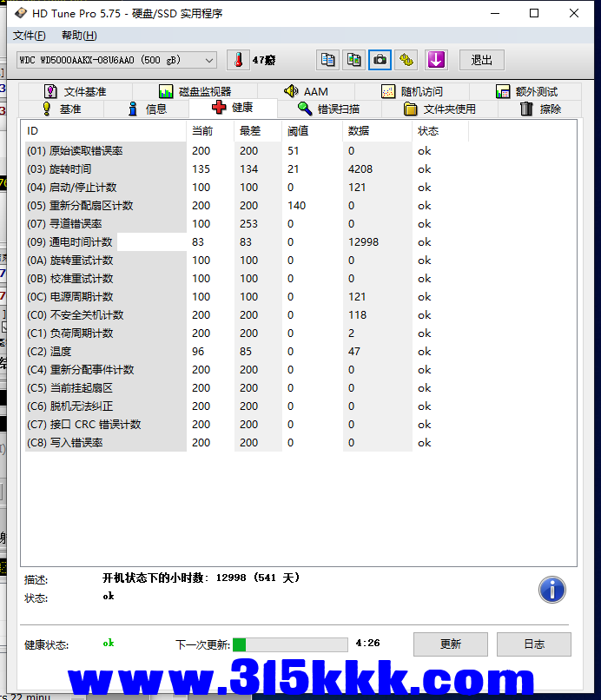
Task: Click the 日志 button
Action: pos(534,644)
